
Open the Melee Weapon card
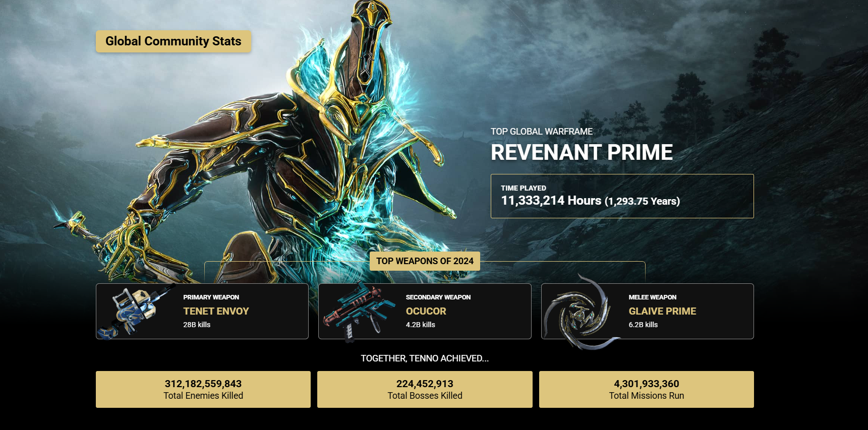coord(648,311)
